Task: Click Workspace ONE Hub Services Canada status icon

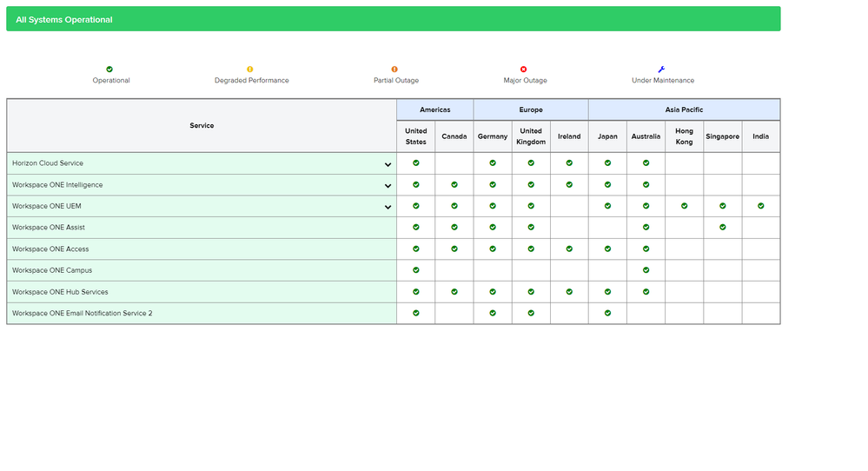Action: [x=454, y=292]
